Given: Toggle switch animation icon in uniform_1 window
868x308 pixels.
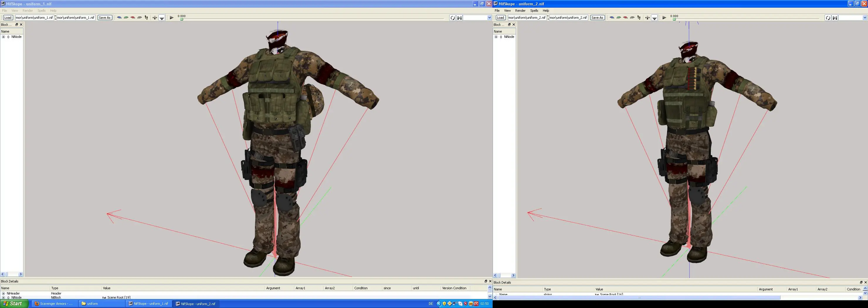Looking at the screenshot, I should click(459, 18).
